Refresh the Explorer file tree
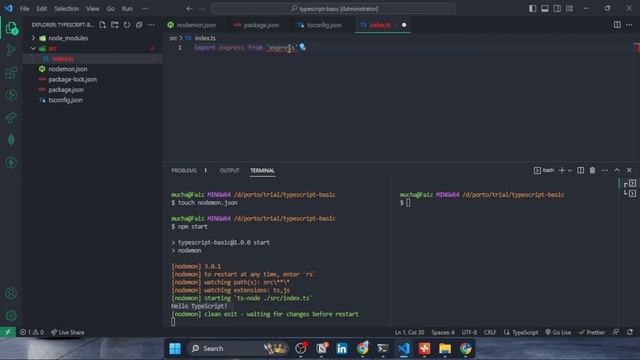The width and height of the screenshot is (640, 360). [127, 25]
